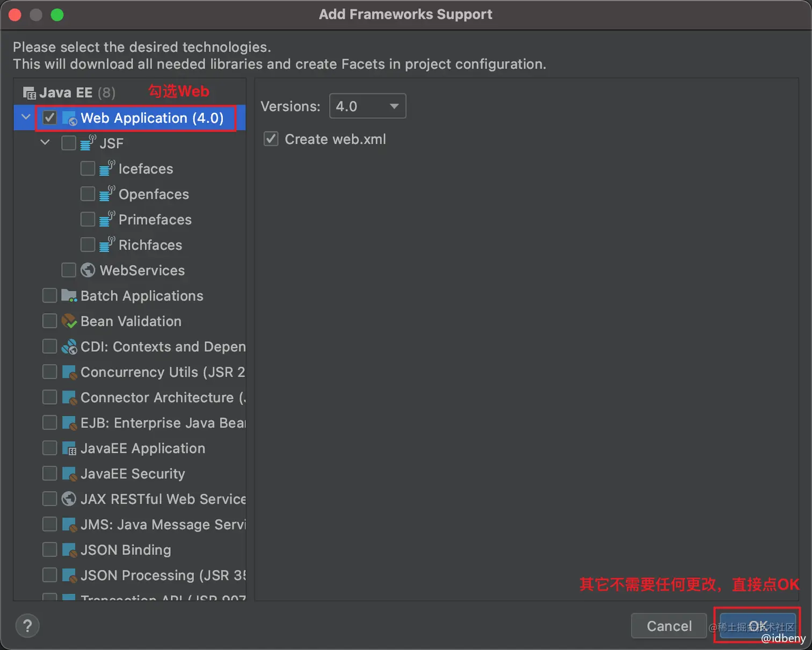Click the JSF framework icon
This screenshot has width=812, height=650.
[88, 143]
